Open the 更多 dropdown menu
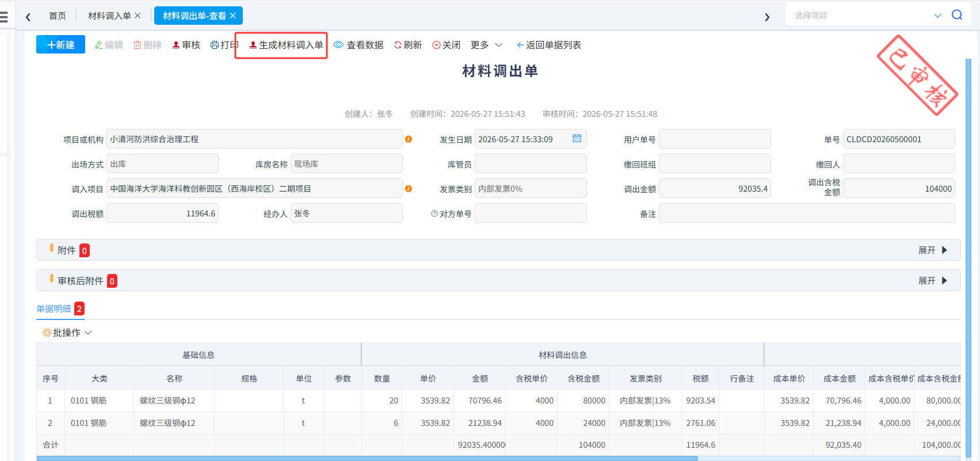980x461 pixels. click(486, 45)
